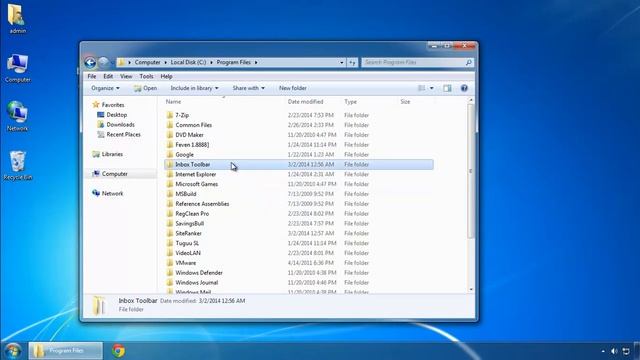Screen dimensions: 640x360
Task: Sort by the Date modified column header
Action: pos(305,102)
